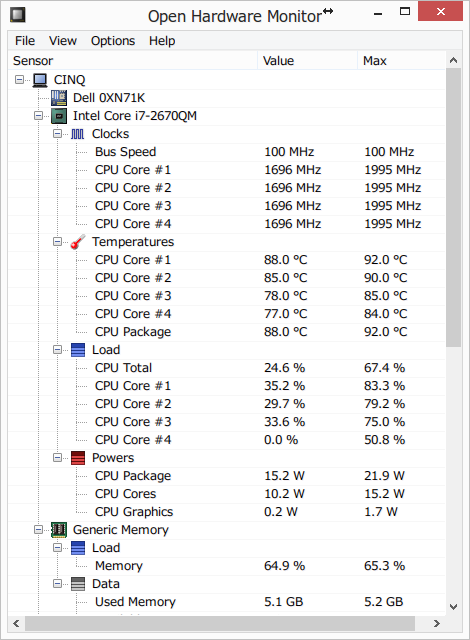Click the 1.7 W CPU Graphics max
The height and width of the screenshot is (640, 470).
pos(381,512)
